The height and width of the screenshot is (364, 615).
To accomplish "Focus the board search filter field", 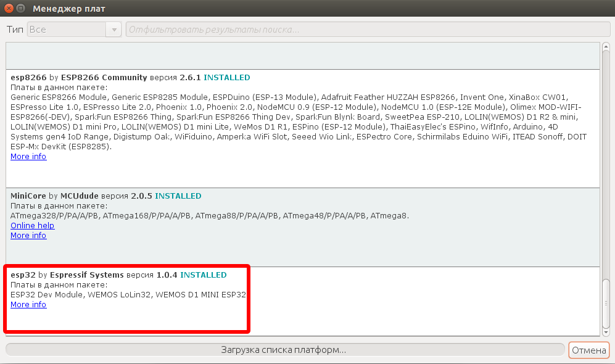I will click(x=368, y=30).
